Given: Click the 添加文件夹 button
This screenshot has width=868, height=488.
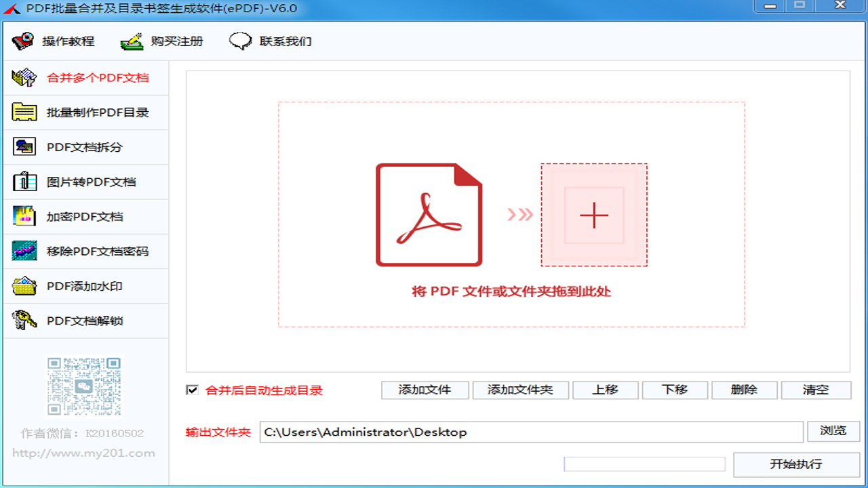Looking at the screenshot, I should (x=520, y=390).
